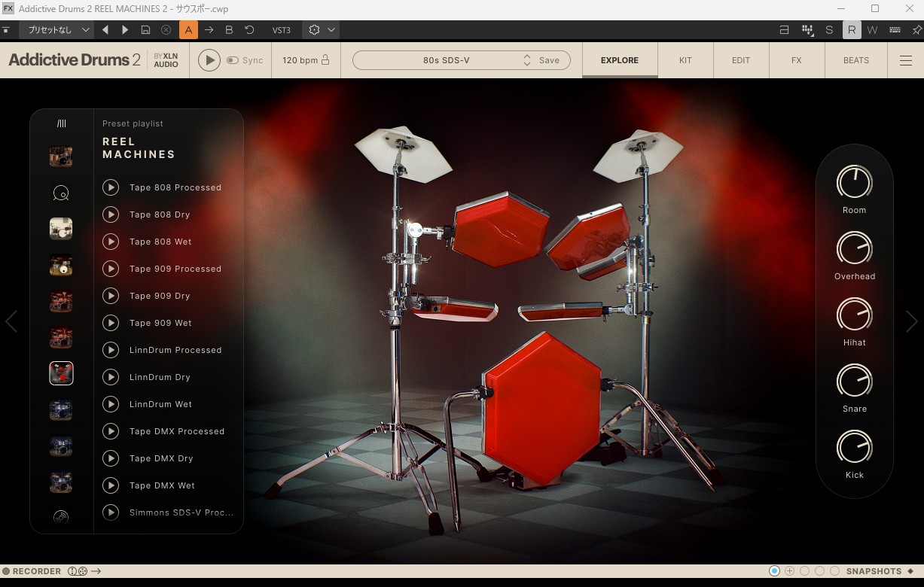
Task: Click the play icon beside LinnDrum Dry
Action: (111, 377)
